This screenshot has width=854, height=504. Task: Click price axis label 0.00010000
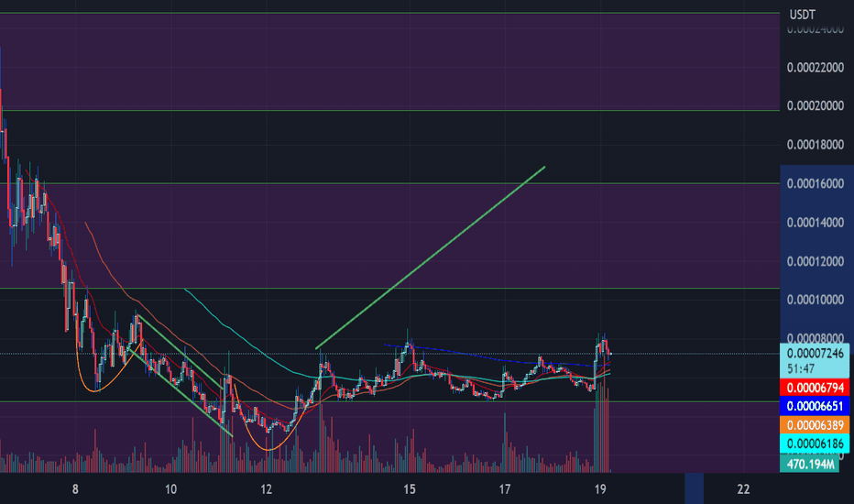815,300
